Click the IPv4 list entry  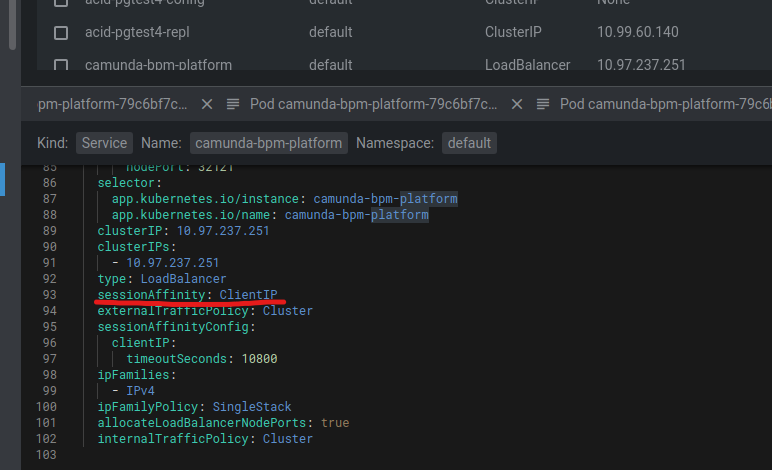pyautogui.click(x=140, y=391)
